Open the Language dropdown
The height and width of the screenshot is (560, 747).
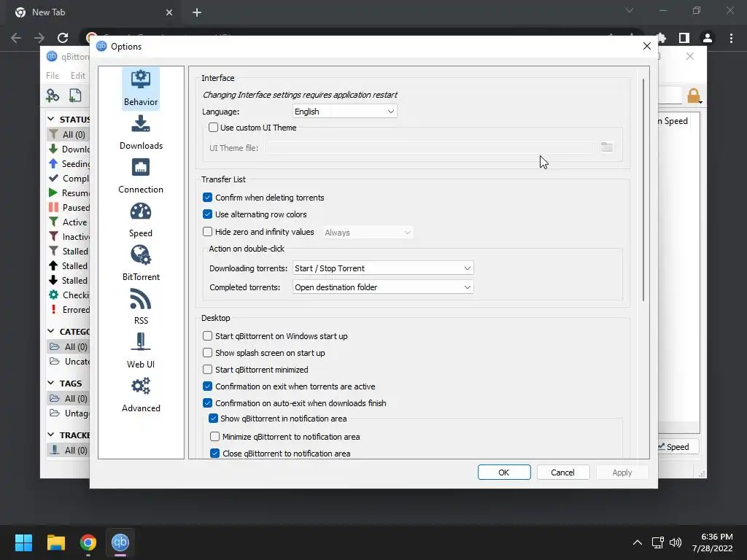click(x=344, y=112)
